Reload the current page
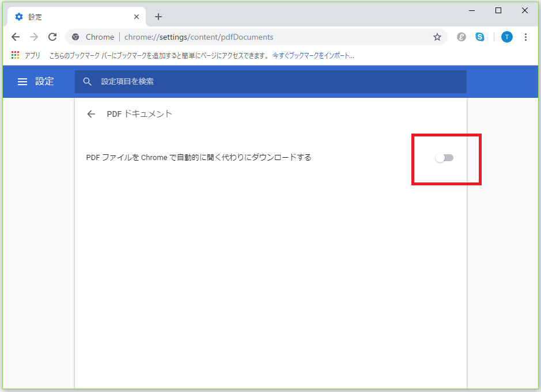 point(52,37)
